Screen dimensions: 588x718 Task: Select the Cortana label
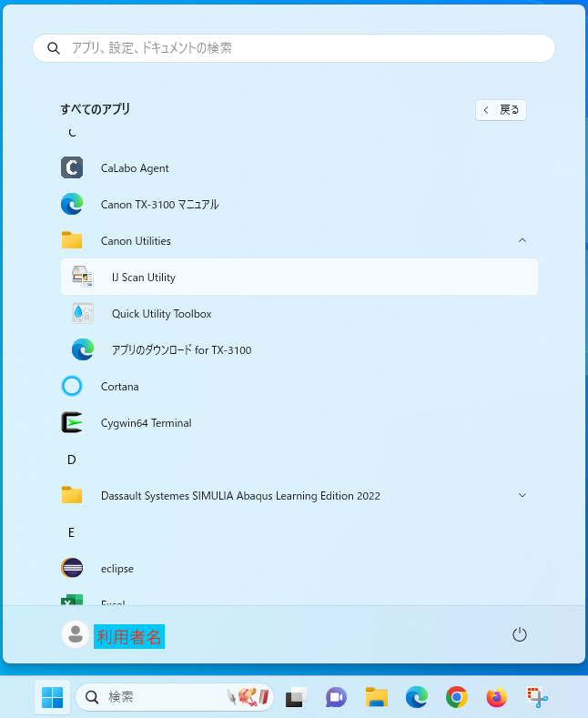point(119,387)
